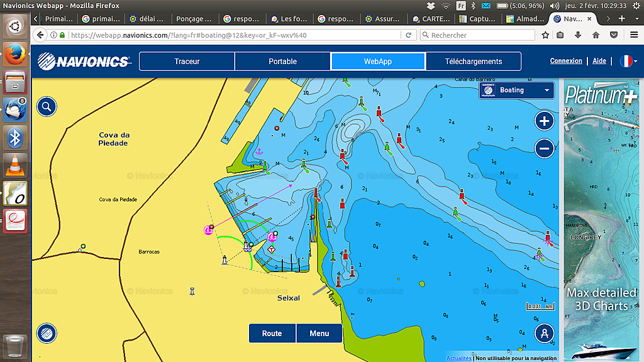This screenshot has height=362, width=644.
Task: Switch to the CARTE browser tab
Action: coord(431,18)
